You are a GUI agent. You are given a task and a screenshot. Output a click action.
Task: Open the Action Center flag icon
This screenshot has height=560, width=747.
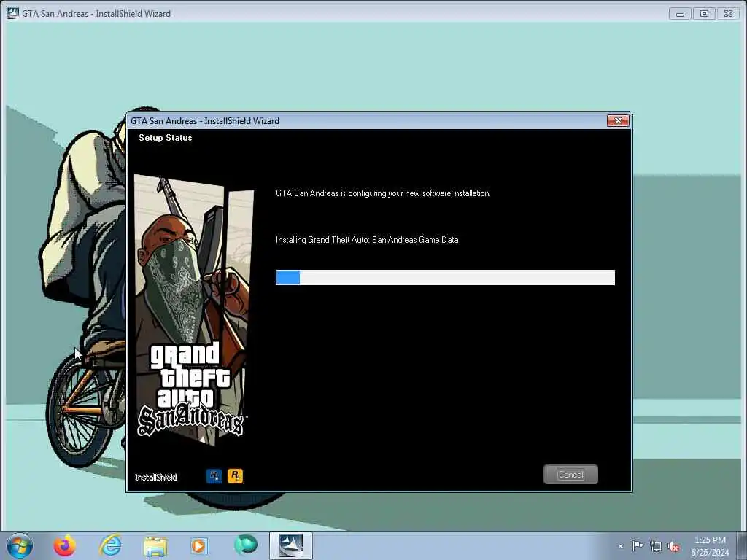click(638, 545)
